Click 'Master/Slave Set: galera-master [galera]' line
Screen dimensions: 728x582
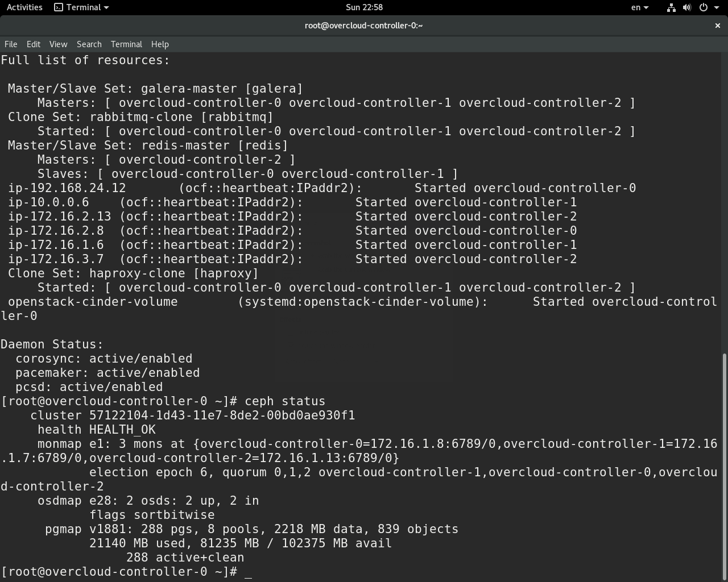155,89
